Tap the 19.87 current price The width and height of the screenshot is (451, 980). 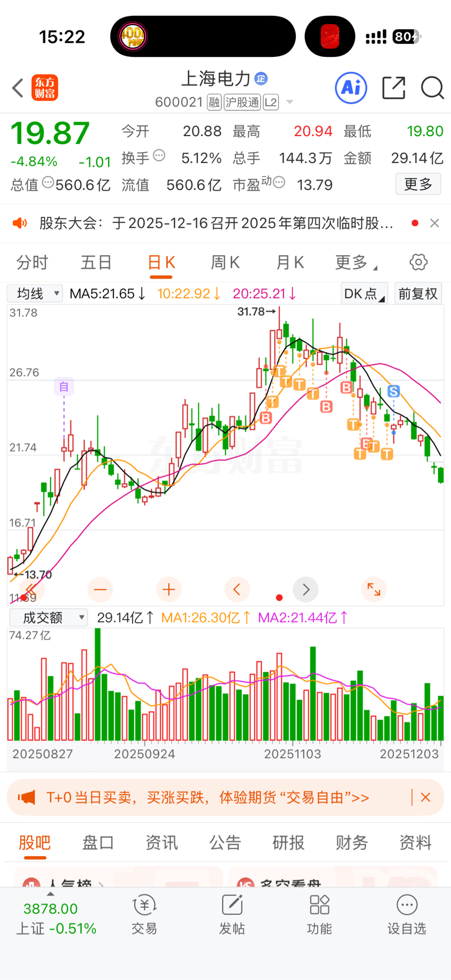51,133
